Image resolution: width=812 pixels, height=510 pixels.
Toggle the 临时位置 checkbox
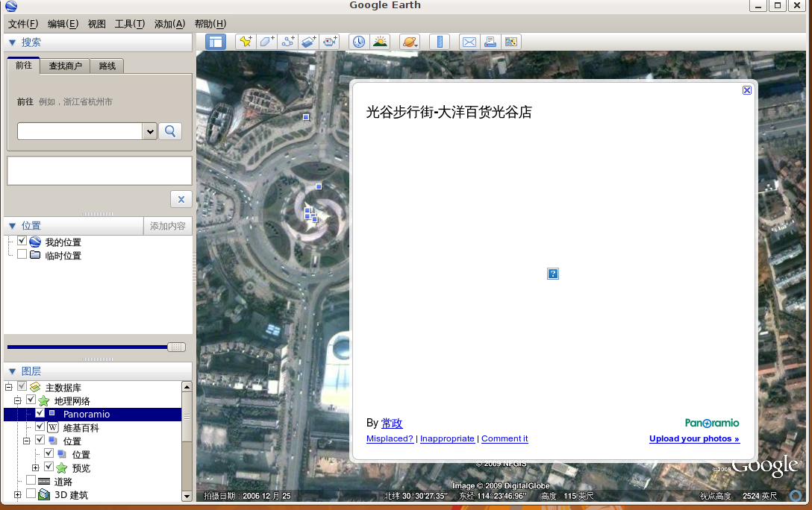tap(22, 254)
